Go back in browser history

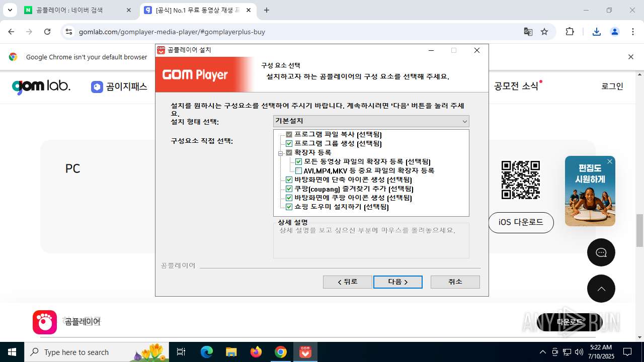pyautogui.click(x=12, y=32)
